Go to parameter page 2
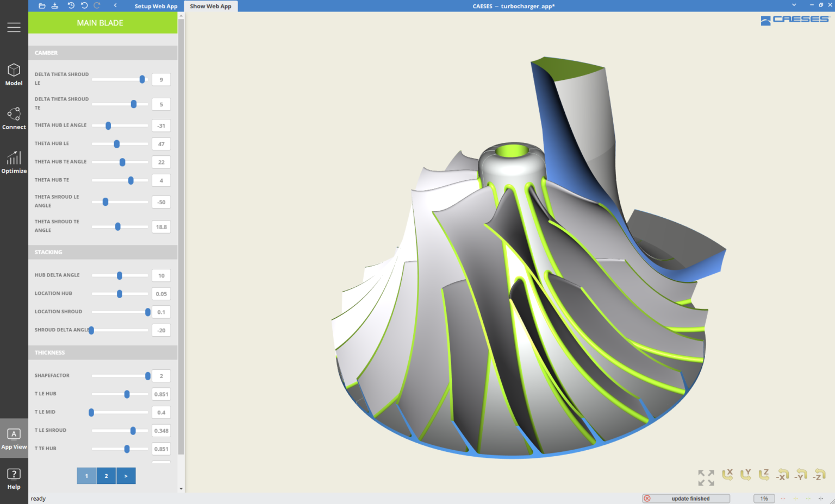Image resolution: width=835 pixels, height=504 pixels. click(106, 476)
